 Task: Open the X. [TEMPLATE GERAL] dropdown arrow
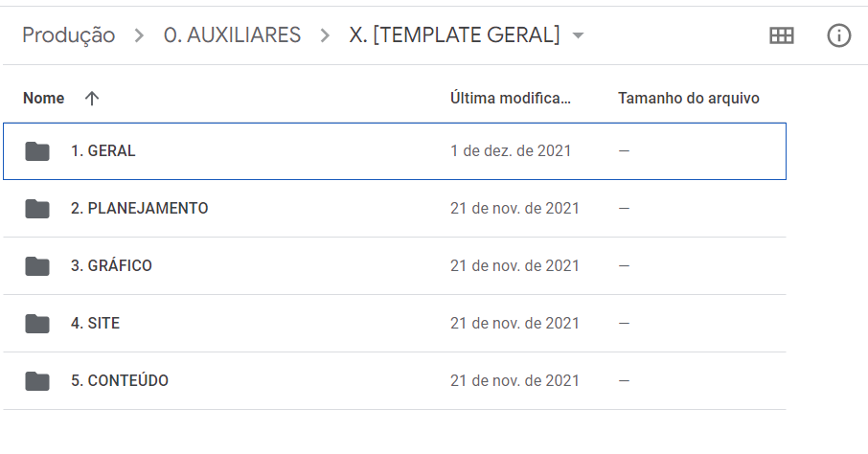[x=578, y=35]
